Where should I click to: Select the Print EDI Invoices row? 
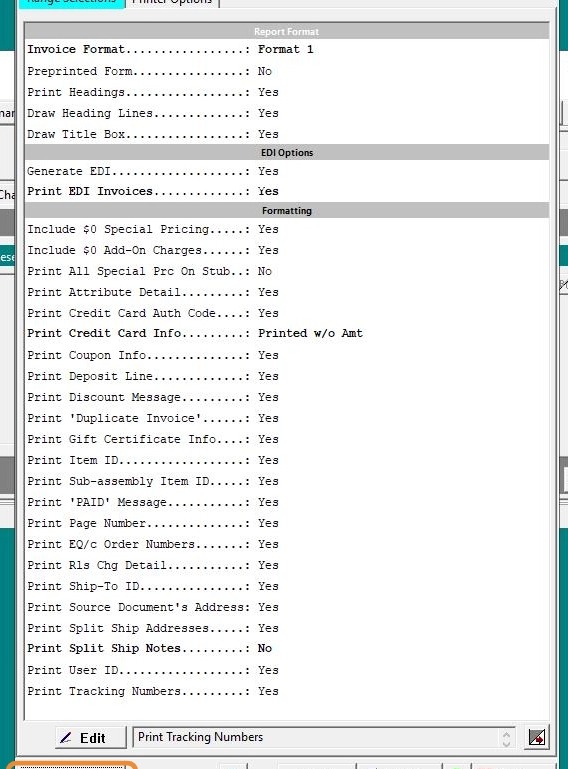pos(287,191)
